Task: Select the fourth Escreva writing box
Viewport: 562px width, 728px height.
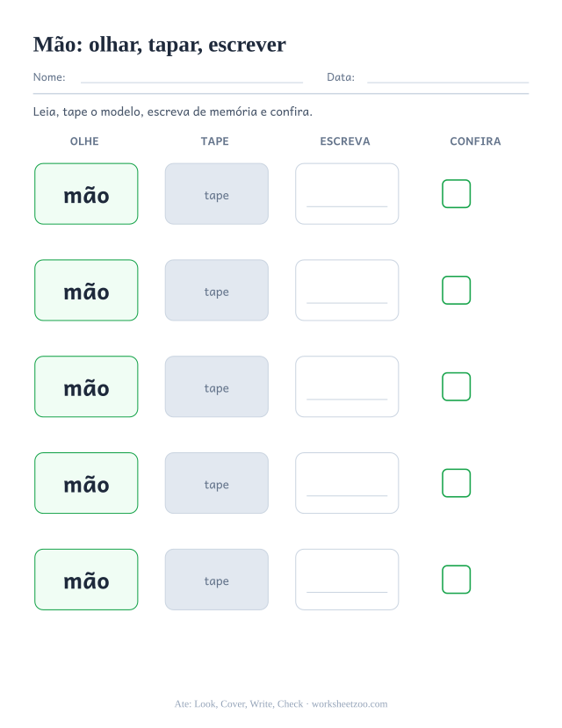Action: (x=347, y=483)
